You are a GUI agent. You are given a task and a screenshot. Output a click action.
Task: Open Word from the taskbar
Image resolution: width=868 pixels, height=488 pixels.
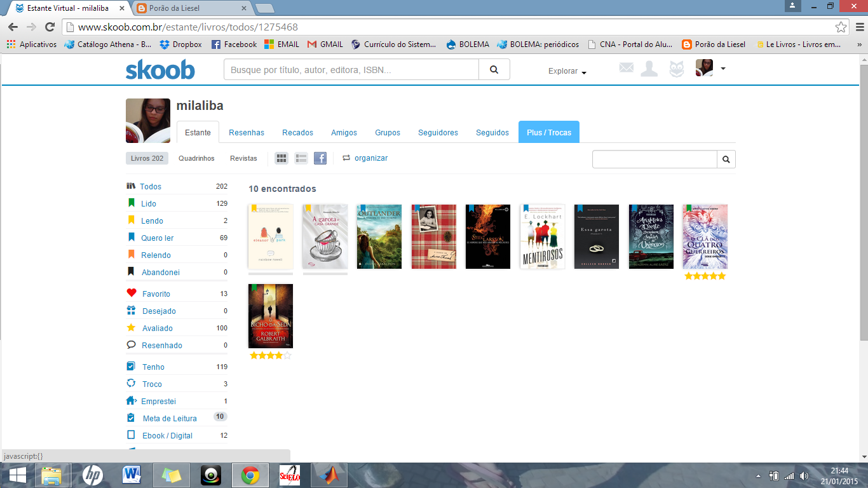tap(133, 475)
